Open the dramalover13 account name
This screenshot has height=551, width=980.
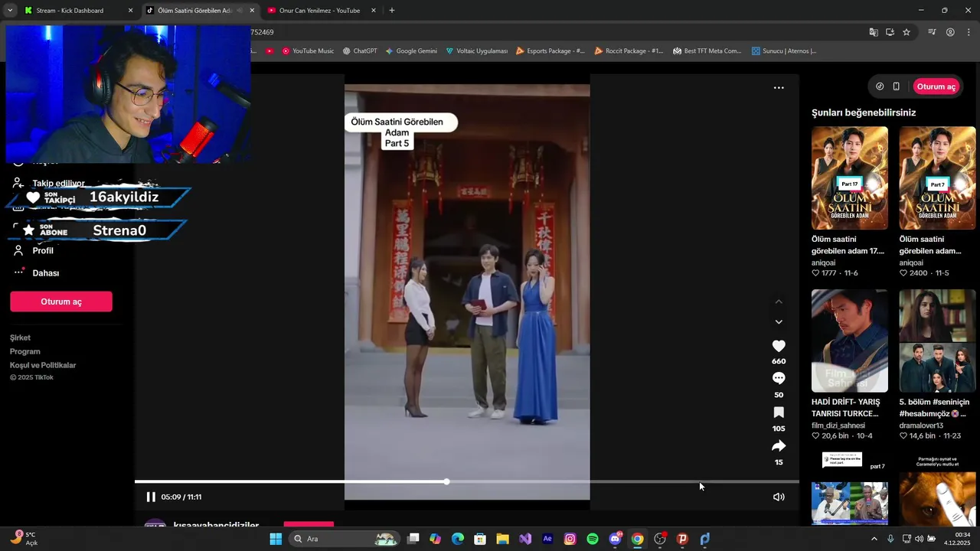click(921, 425)
